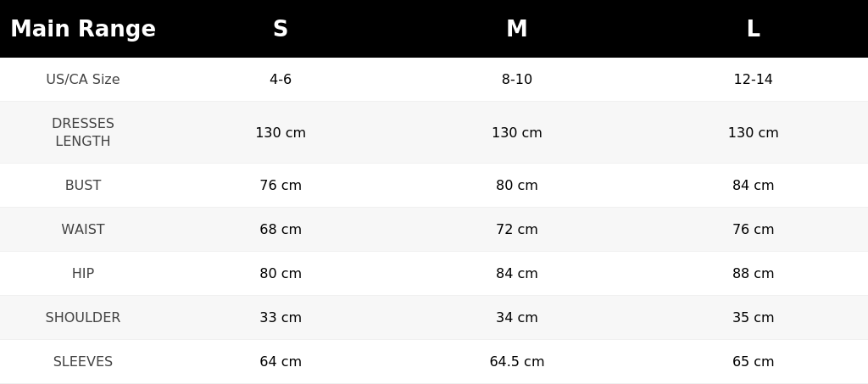Select the L size column header
Screen dimensions: 868x384
coord(754,29)
